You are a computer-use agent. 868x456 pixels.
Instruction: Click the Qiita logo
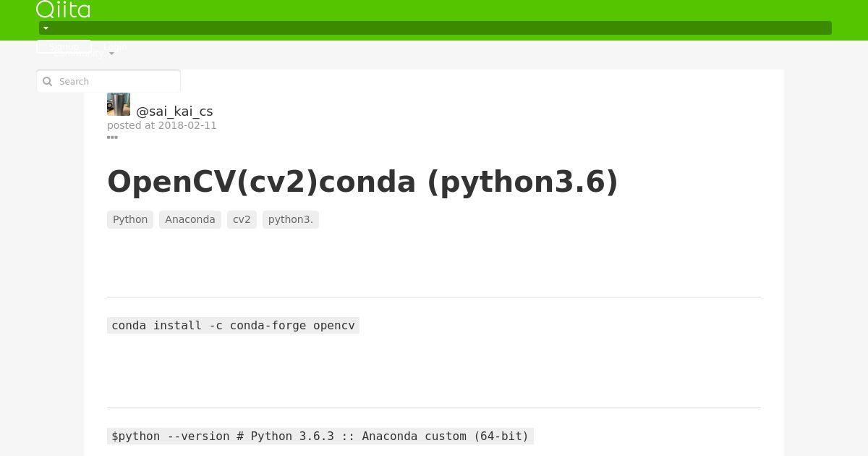point(63,9)
